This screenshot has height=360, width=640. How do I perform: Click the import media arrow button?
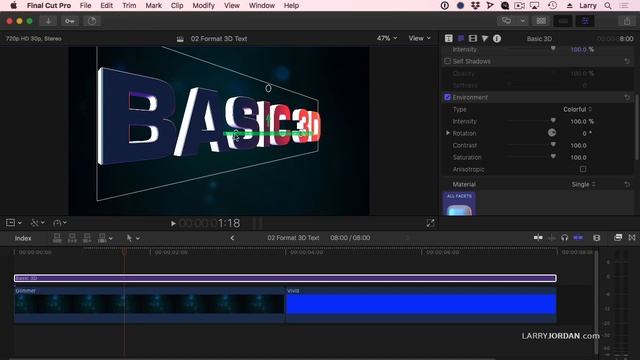coord(48,21)
